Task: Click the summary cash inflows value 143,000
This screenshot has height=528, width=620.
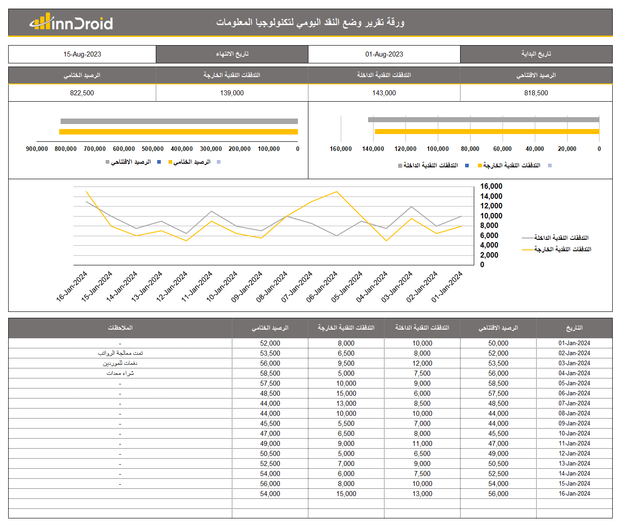Action: [x=384, y=93]
